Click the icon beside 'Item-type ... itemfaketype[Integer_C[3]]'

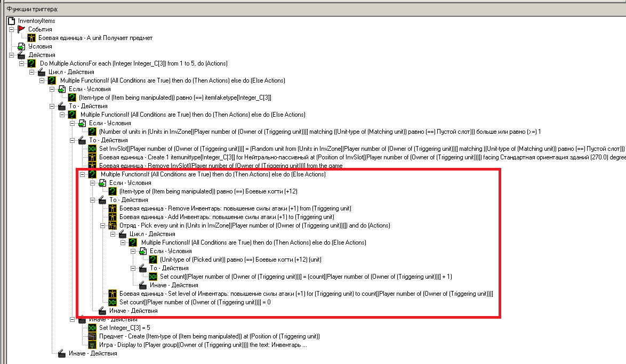tap(72, 98)
